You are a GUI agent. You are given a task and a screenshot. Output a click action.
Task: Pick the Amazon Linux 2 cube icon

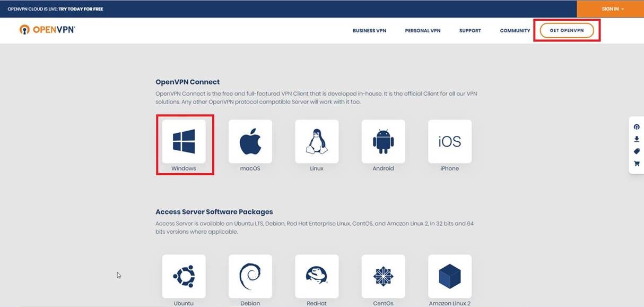(450, 276)
